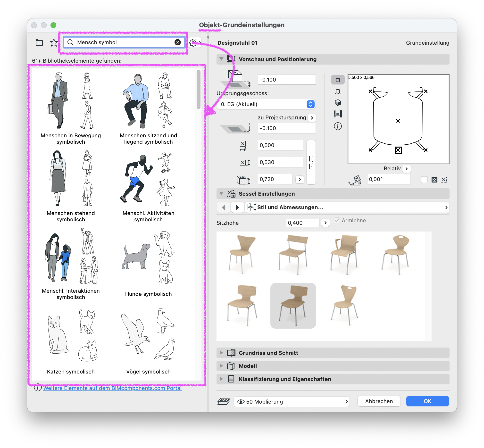Image resolution: width=484 pixels, height=448 pixels.
Task: Edit the depth value 0,530
Action: pos(280,162)
